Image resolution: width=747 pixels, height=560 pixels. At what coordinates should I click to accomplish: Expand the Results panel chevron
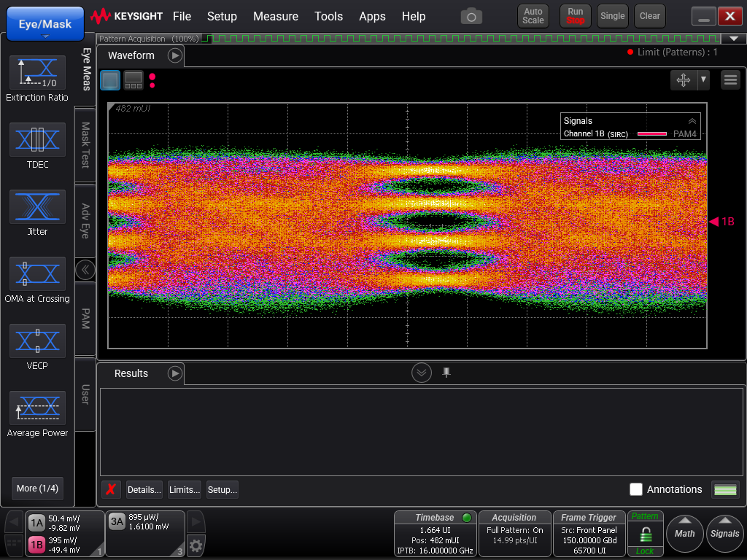pos(422,373)
